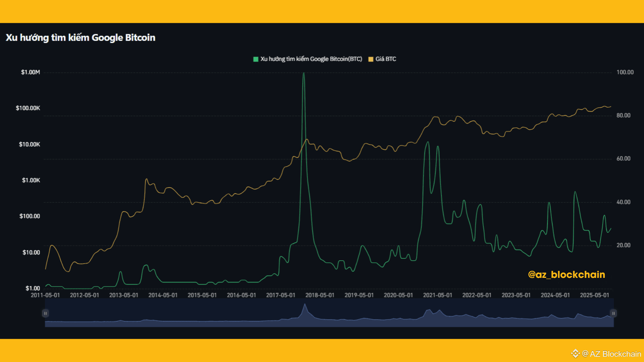644x362 pixels.
Task: Click the @az_blockchain handle on the chart
Action: tap(566, 275)
